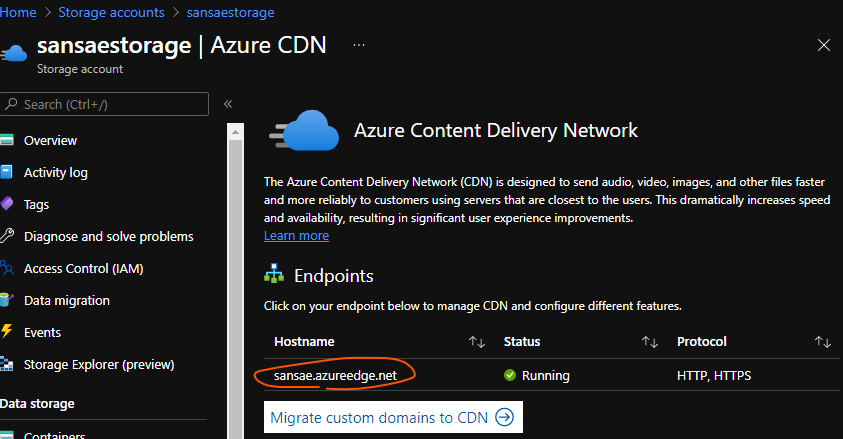Click the Events lightning bolt icon
Screen dimensions: 843x439
[6, 333]
